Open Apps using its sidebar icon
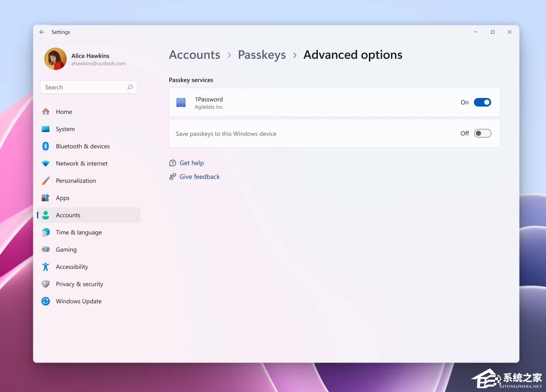546x392 pixels. point(45,198)
